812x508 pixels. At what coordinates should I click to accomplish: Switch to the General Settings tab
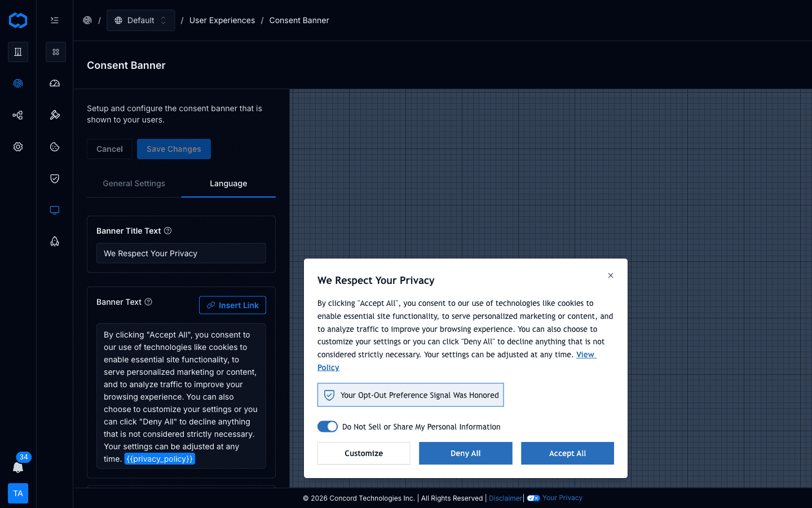tap(134, 183)
